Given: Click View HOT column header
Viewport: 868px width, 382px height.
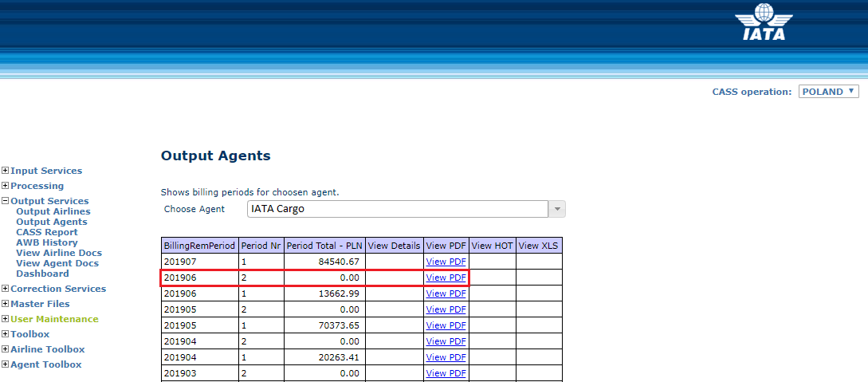Looking at the screenshot, I should [x=493, y=246].
